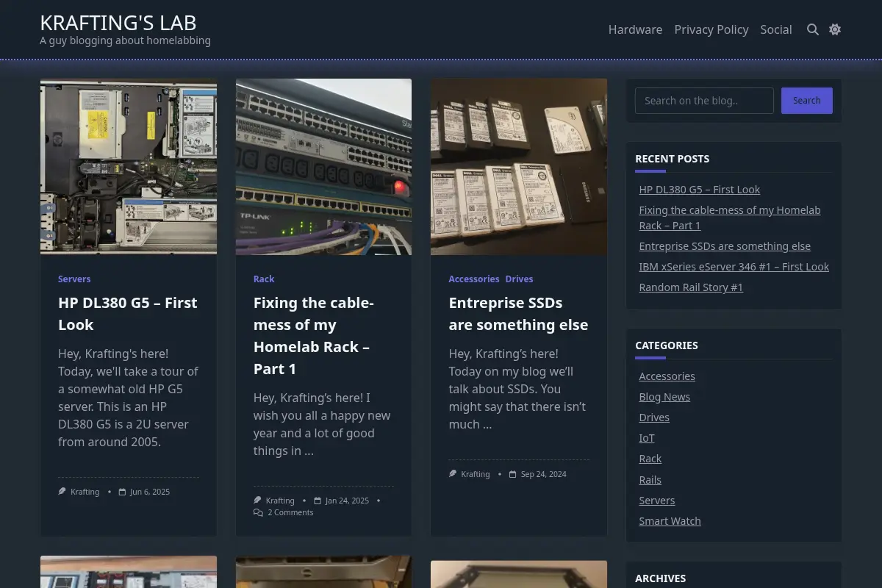Focus the 'Search on the blog..' field
The image size is (882, 588).
click(x=704, y=101)
